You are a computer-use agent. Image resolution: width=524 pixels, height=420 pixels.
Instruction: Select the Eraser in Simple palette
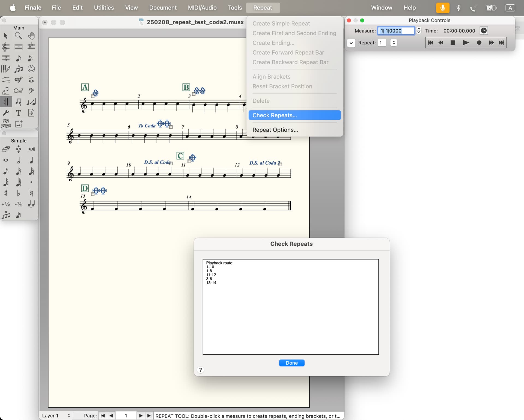(x=6, y=149)
